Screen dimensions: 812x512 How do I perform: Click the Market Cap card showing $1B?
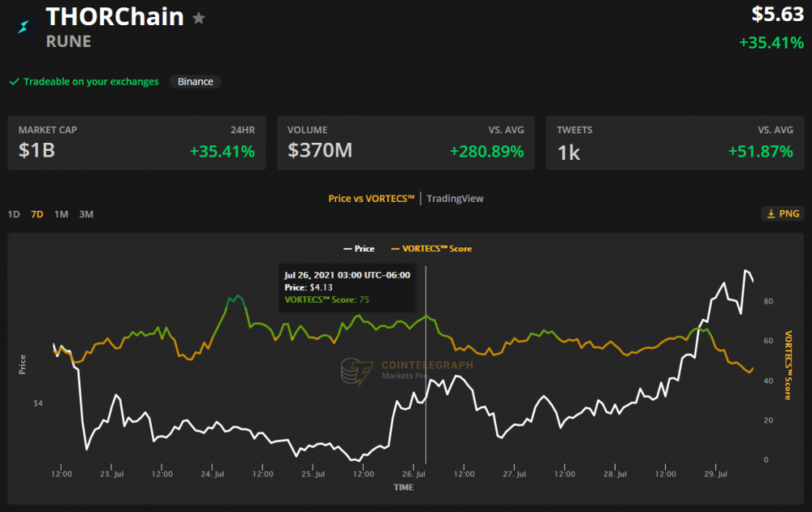[136, 143]
